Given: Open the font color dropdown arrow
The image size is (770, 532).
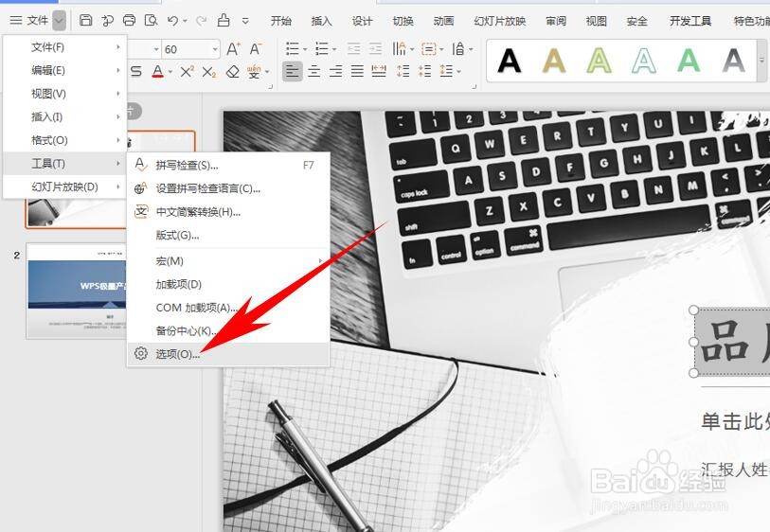Looking at the screenshot, I should pos(170,72).
